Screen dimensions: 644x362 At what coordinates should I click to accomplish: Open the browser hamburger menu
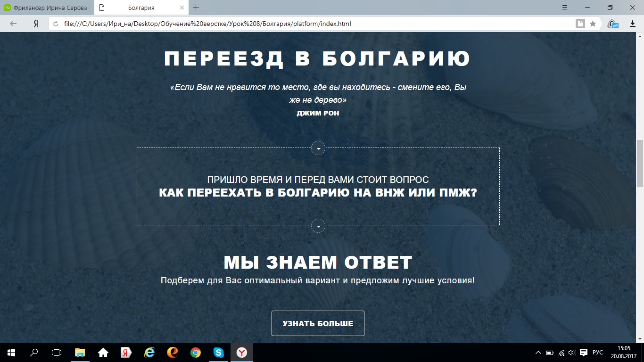pos(565,8)
